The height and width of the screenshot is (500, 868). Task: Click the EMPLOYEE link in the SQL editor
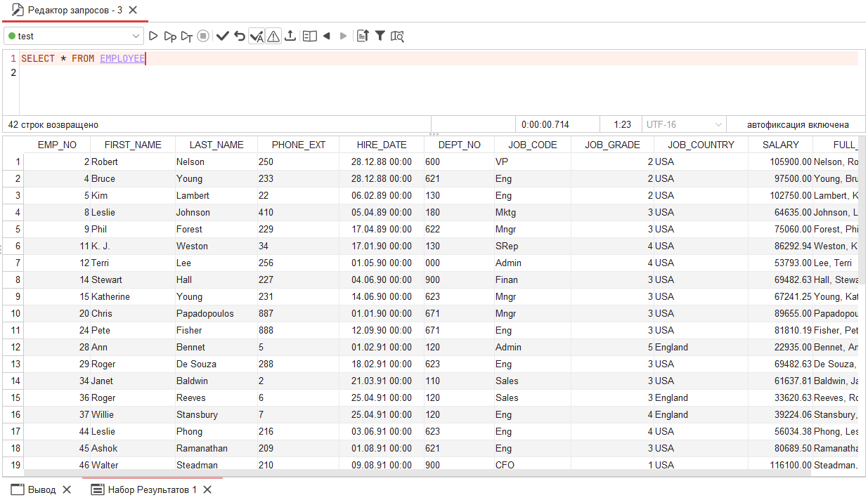pyautogui.click(x=122, y=58)
